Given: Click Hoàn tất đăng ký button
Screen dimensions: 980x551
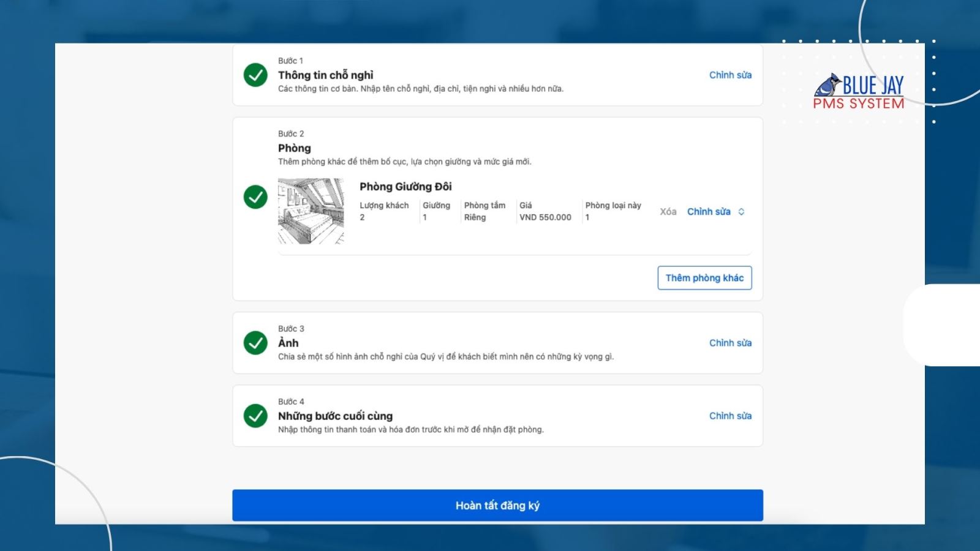Looking at the screenshot, I should (x=497, y=505).
